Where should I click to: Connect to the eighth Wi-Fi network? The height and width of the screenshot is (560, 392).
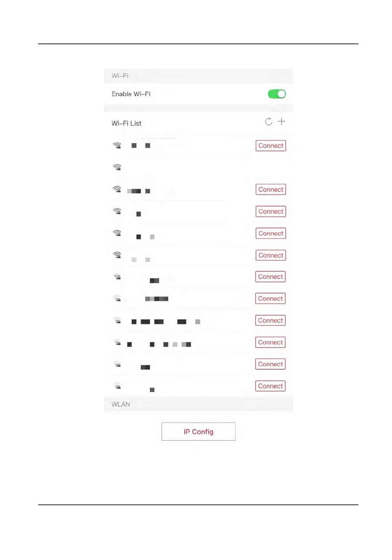click(270, 298)
